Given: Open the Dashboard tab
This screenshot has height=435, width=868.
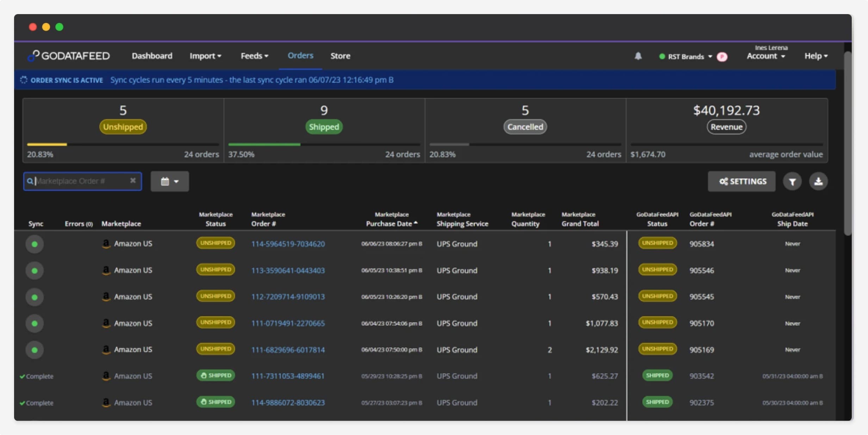Looking at the screenshot, I should click(x=152, y=56).
